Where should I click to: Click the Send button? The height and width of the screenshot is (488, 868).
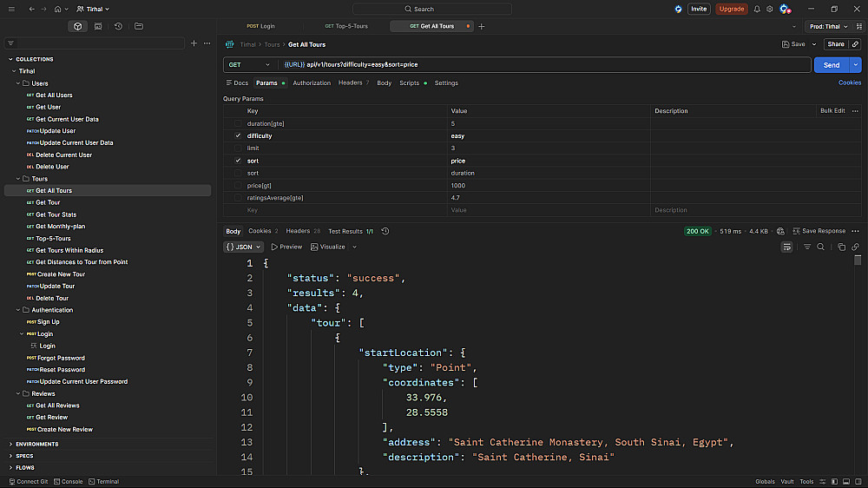(831, 65)
